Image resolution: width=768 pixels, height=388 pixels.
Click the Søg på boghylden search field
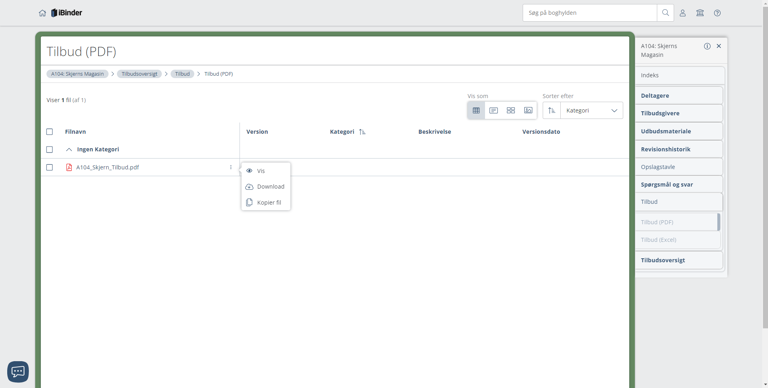click(x=590, y=13)
